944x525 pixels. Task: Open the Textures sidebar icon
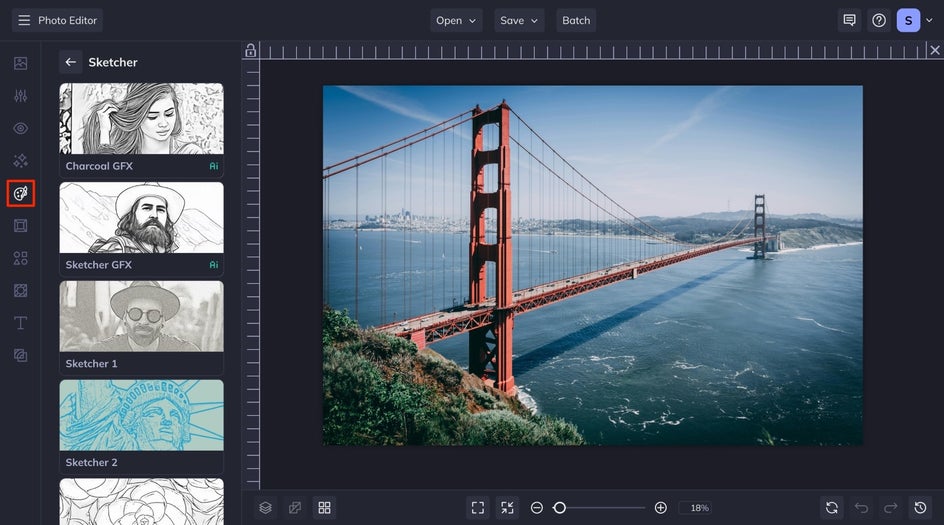(20, 291)
